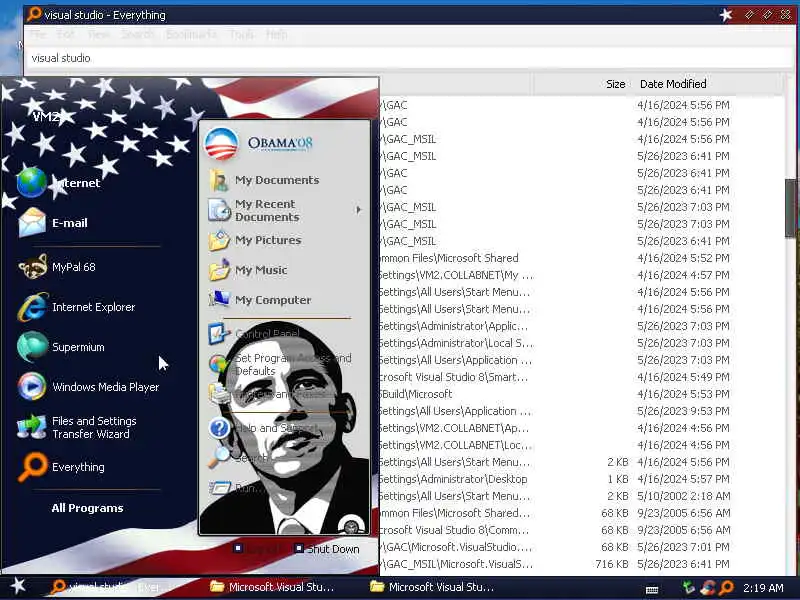Select the Settings\Administrator\Desktop result row

click(x=582, y=479)
